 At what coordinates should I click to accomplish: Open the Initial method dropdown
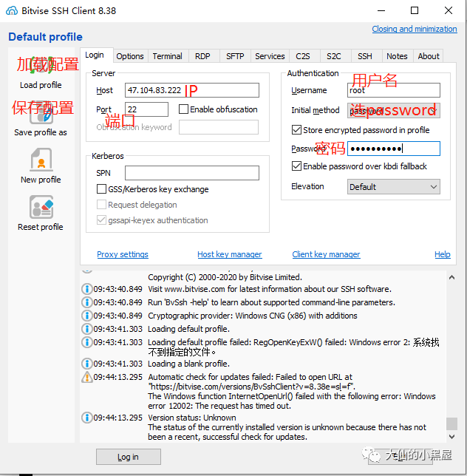pos(394,111)
